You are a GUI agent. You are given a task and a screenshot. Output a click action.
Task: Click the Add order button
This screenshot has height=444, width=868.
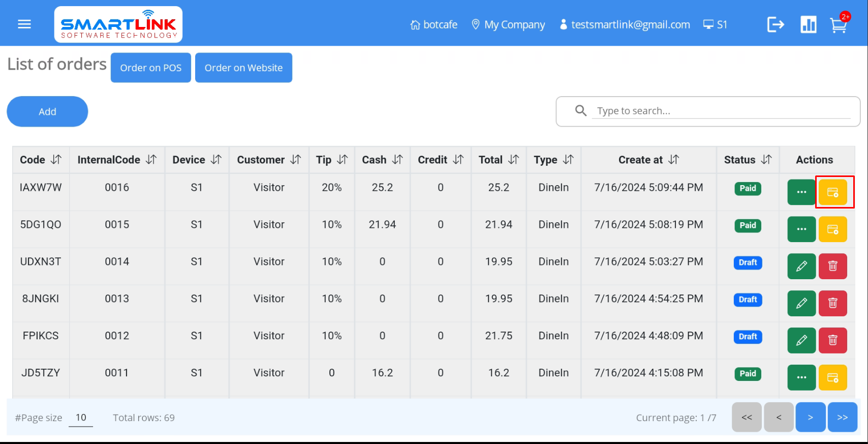pos(47,111)
